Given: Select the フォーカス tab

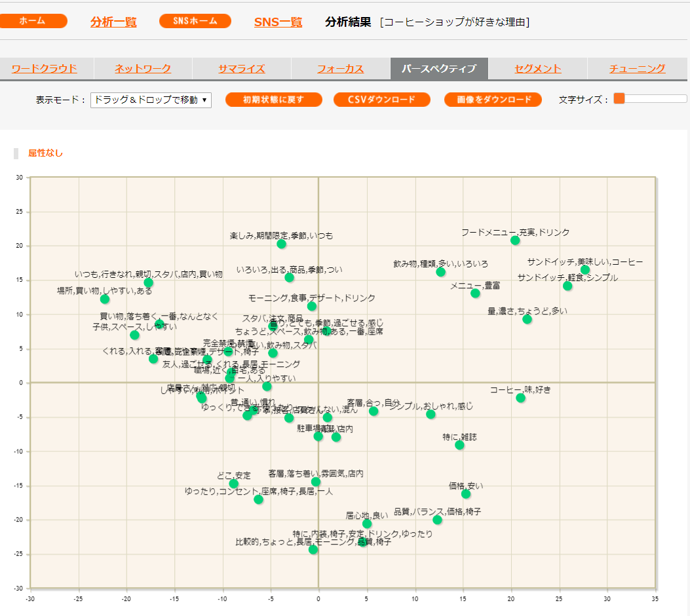Looking at the screenshot, I should click(x=340, y=69).
